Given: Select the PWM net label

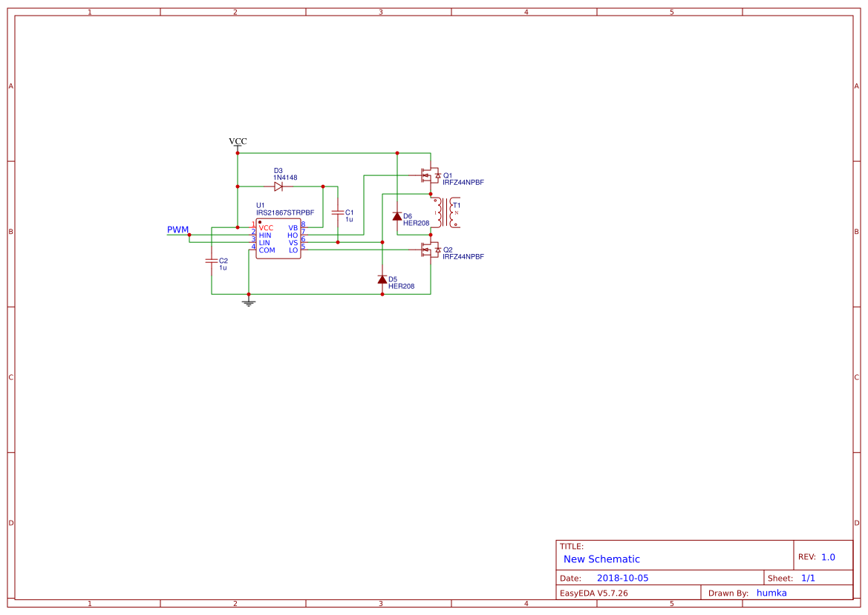Looking at the screenshot, I should (x=178, y=230).
